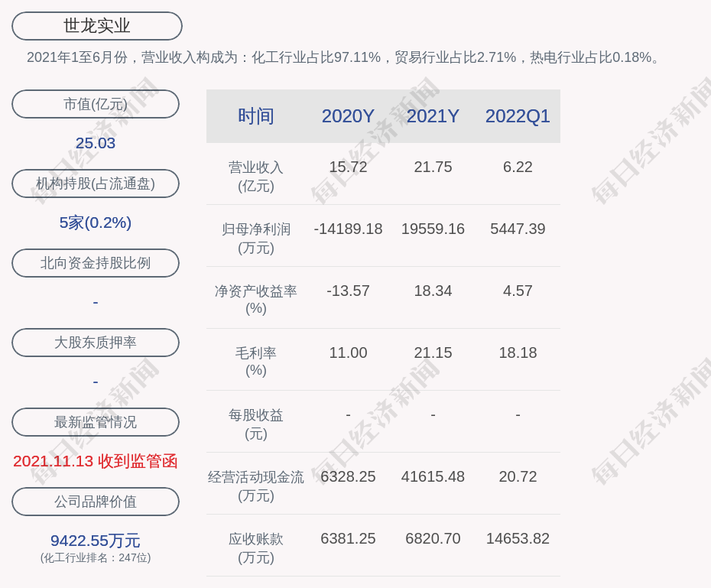
Task: Click the operating cash flow cell 41615.48
Action: click(x=433, y=476)
